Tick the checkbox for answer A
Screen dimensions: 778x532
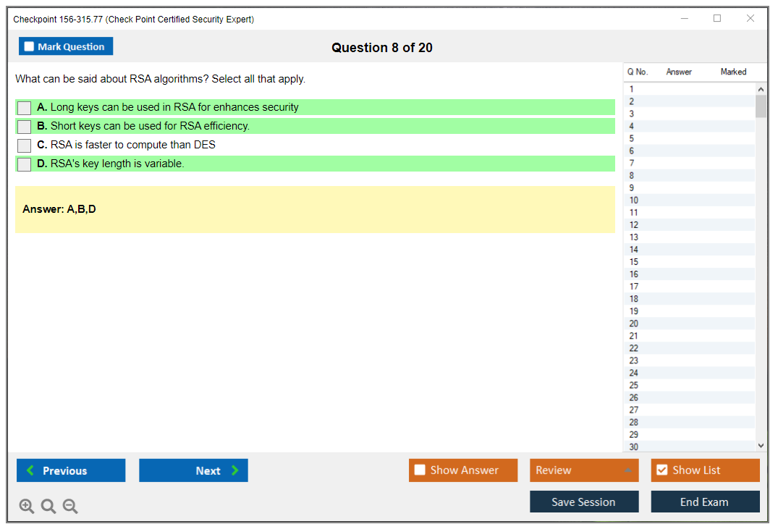click(x=25, y=108)
